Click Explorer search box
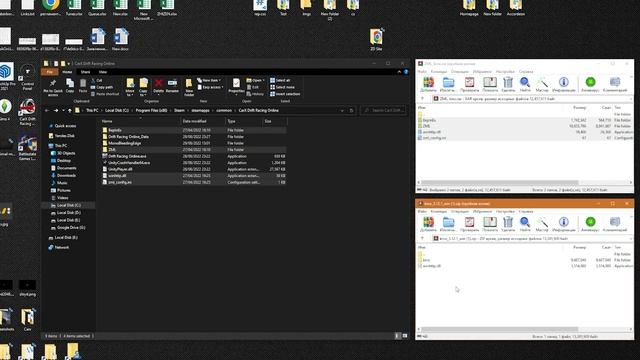 click(383, 110)
